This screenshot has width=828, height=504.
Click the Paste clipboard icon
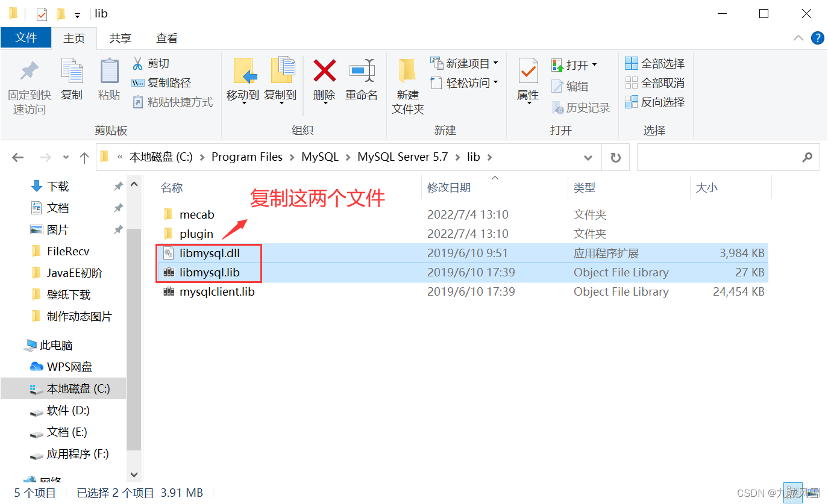pyautogui.click(x=109, y=72)
